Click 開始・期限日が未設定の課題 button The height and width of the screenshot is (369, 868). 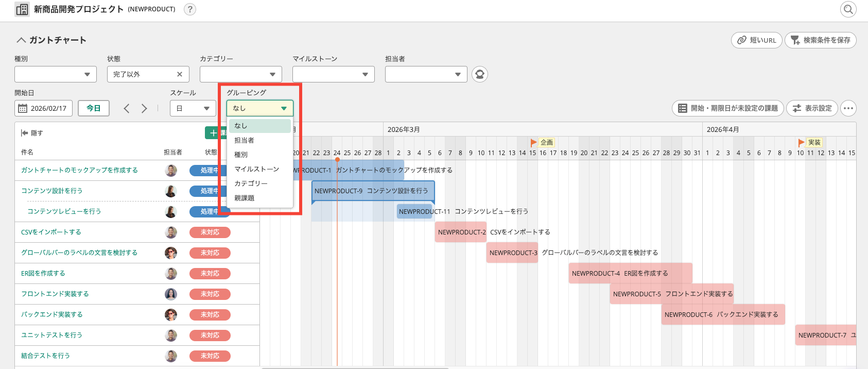click(728, 108)
